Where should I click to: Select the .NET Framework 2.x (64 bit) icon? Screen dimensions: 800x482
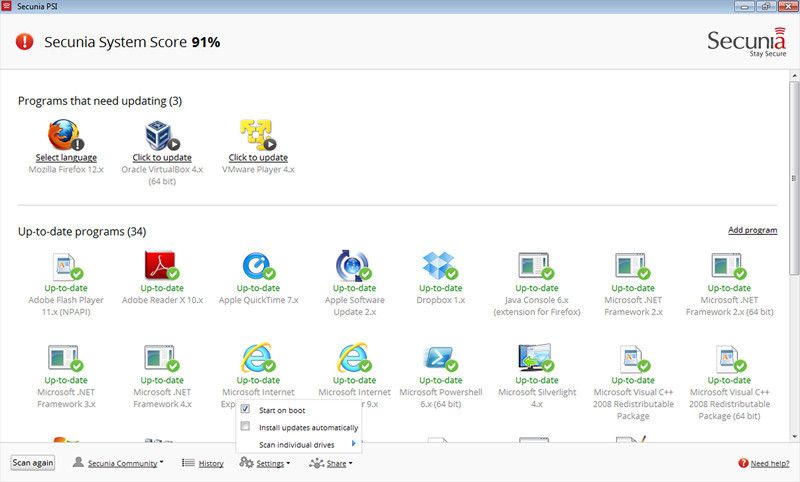tap(729, 266)
